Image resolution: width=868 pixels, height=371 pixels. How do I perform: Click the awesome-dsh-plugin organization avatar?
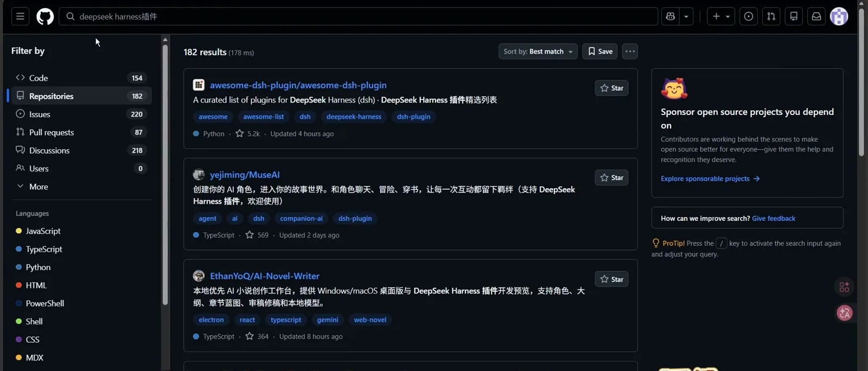(x=199, y=85)
